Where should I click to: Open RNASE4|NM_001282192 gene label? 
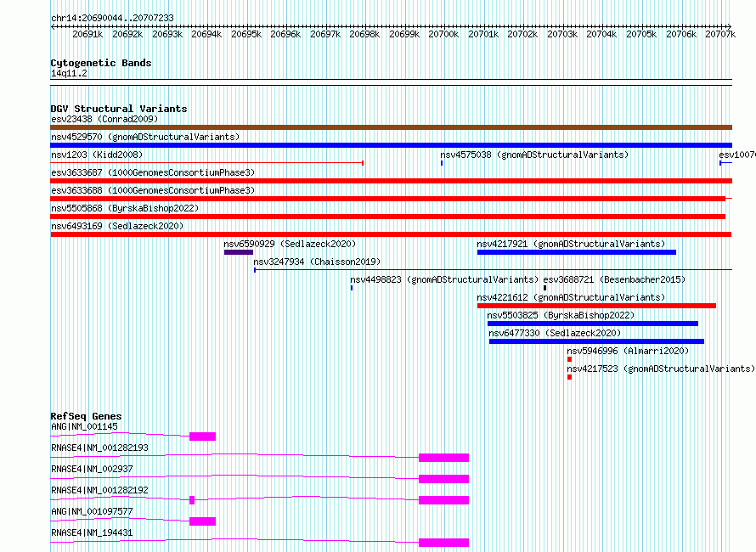click(x=99, y=490)
